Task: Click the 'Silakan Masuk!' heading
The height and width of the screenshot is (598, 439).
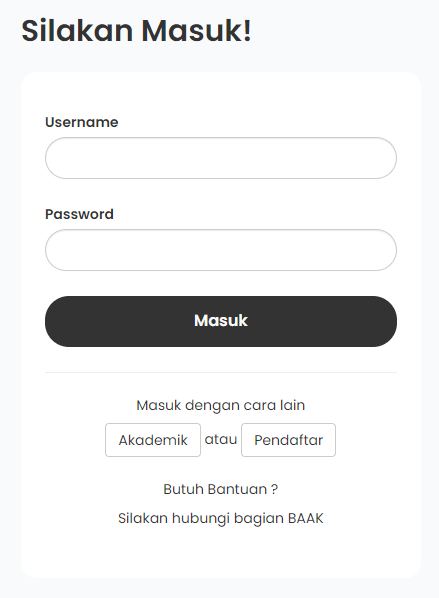Action: (137, 31)
